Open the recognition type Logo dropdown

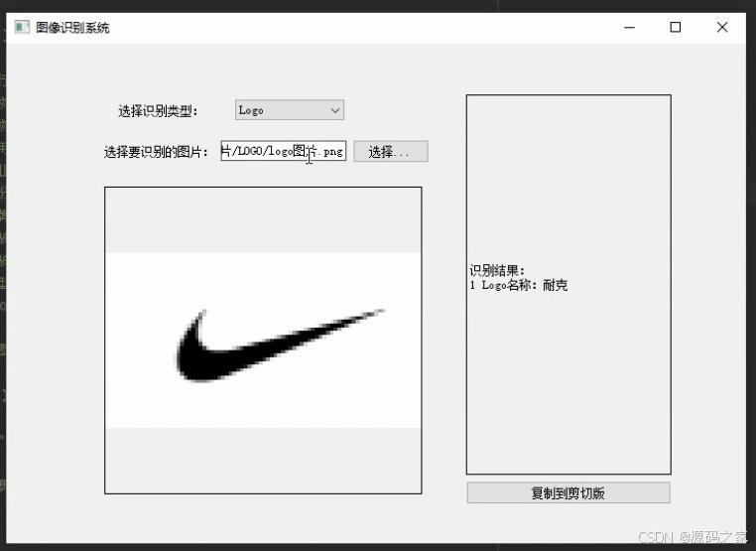(x=290, y=110)
